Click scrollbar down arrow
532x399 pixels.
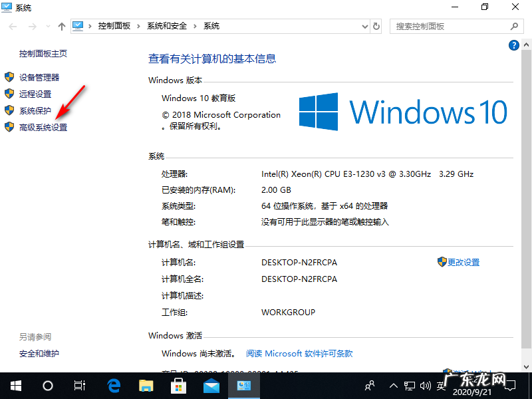point(526,367)
